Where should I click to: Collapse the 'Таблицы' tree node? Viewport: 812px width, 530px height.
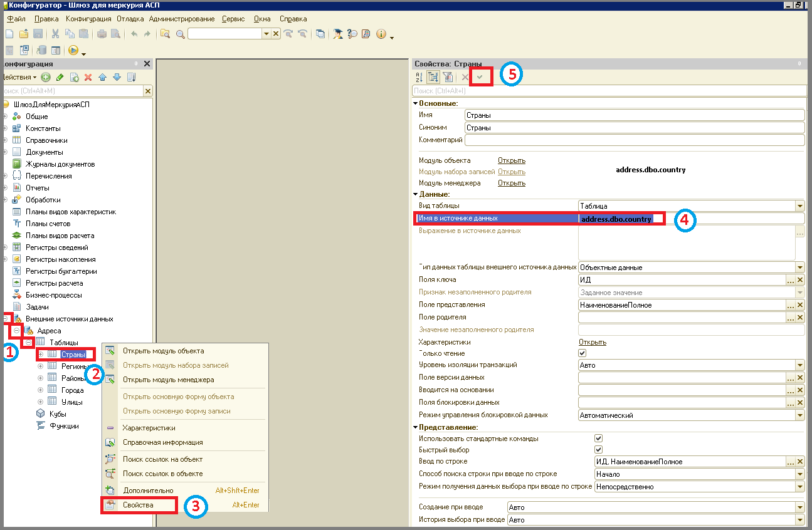(29, 343)
